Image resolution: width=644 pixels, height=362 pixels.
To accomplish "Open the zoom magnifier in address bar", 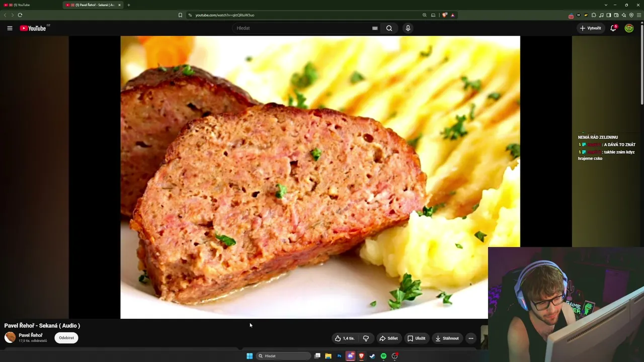I will [x=425, y=15].
